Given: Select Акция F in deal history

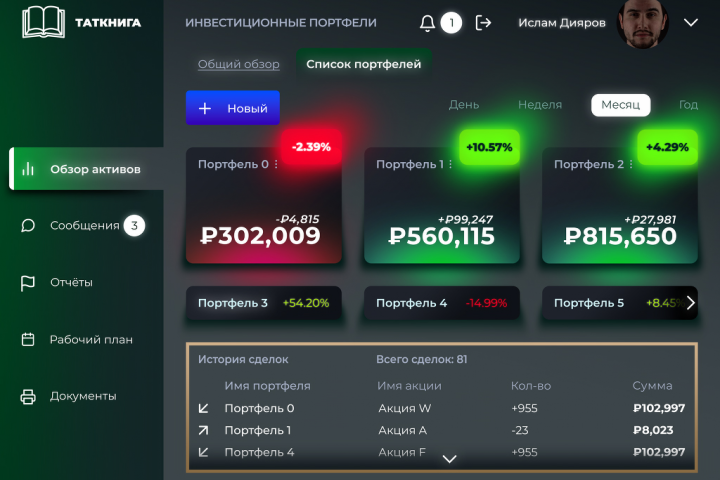Looking at the screenshot, I should pyautogui.click(x=402, y=452).
